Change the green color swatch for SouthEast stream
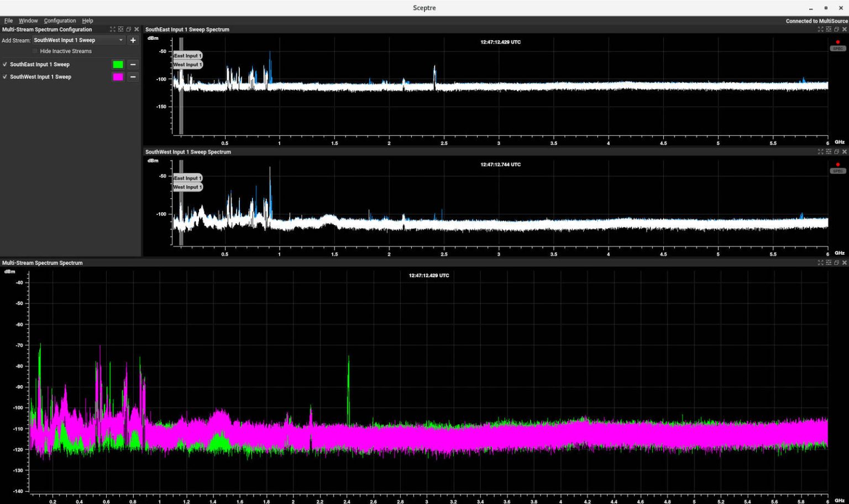849x504 pixels. (x=117, y=64)
